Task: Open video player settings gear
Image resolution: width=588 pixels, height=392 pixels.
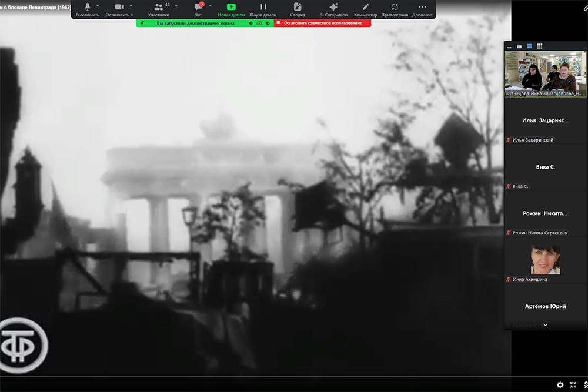Action: pos(560,385)
